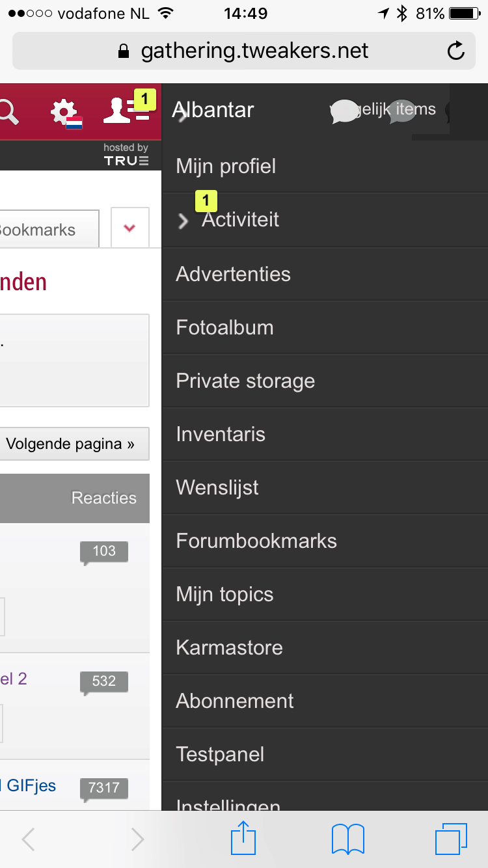
Task: Open the profile icon with notification badge
Action: coord(124,112)
